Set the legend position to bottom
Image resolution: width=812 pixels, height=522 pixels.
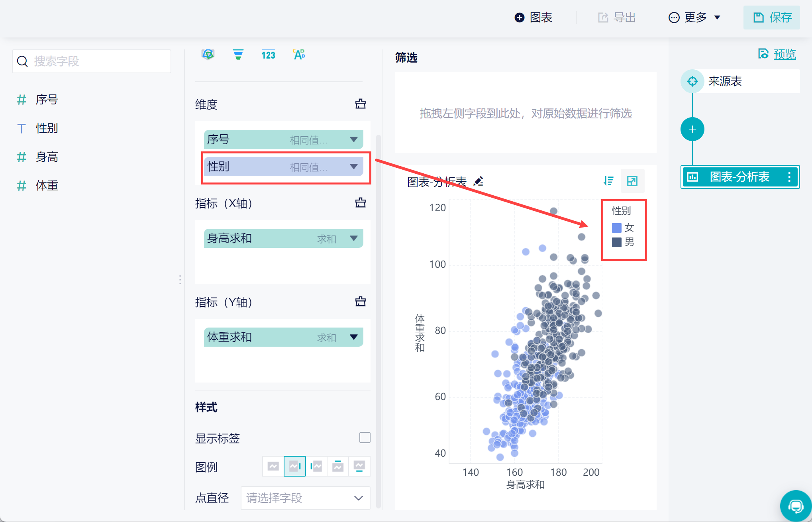pos(359,466)
